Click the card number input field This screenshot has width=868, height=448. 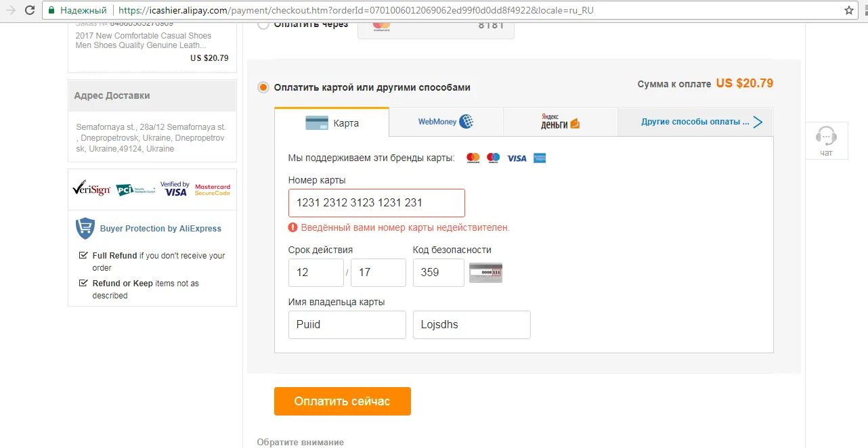click(x=376, y=202)
